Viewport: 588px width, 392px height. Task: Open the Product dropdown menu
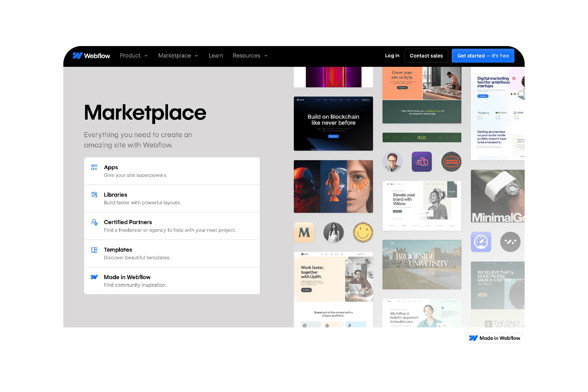click(x=134, y=56)
